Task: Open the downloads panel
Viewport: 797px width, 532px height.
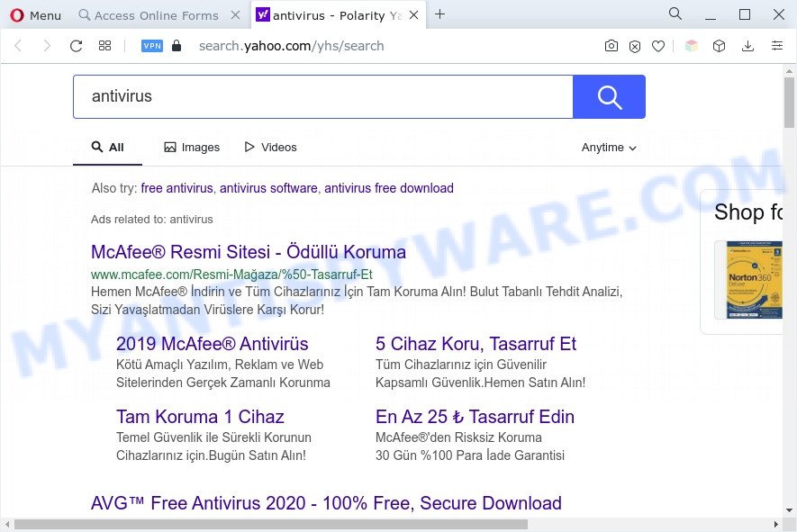Action: point(747,46)
